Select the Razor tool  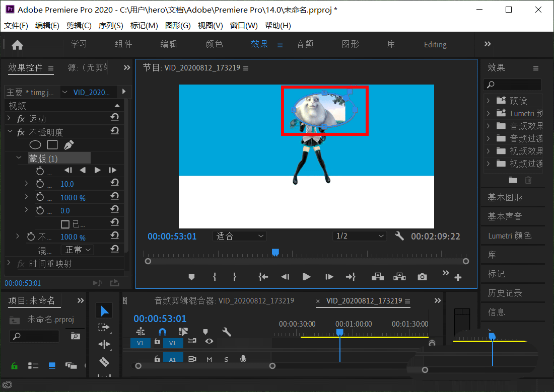[x=104, y=361]
